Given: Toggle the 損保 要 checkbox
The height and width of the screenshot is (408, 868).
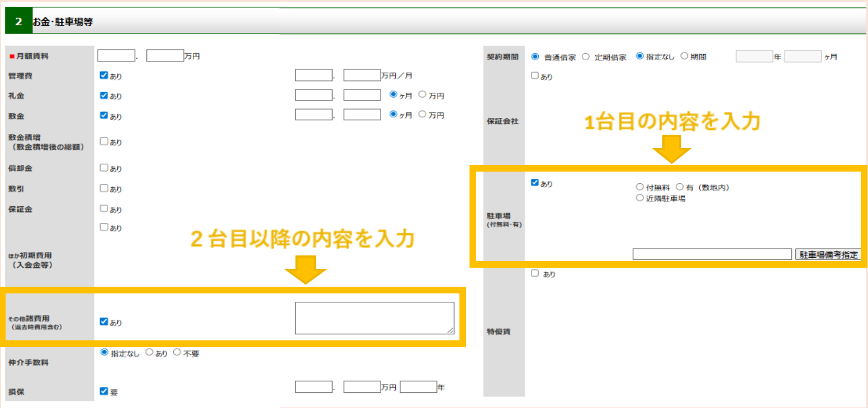Looking at the screenshot, I should [x=103, y=391].
